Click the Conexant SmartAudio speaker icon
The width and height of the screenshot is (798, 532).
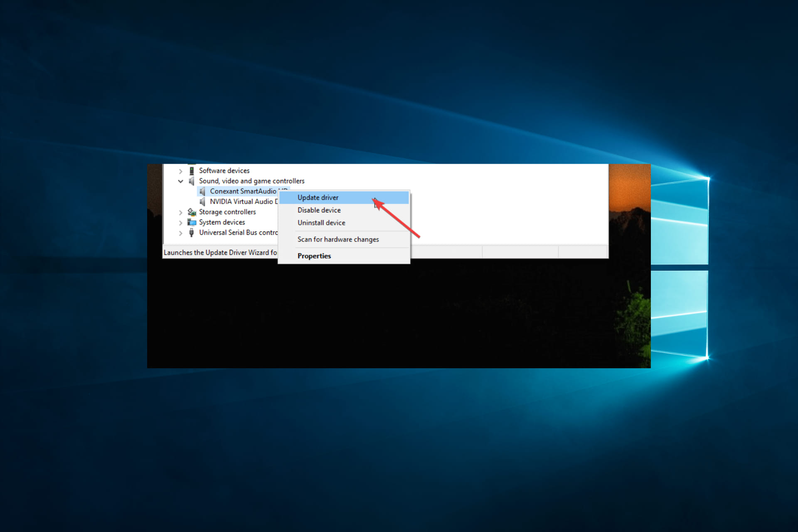click(202, 191)
